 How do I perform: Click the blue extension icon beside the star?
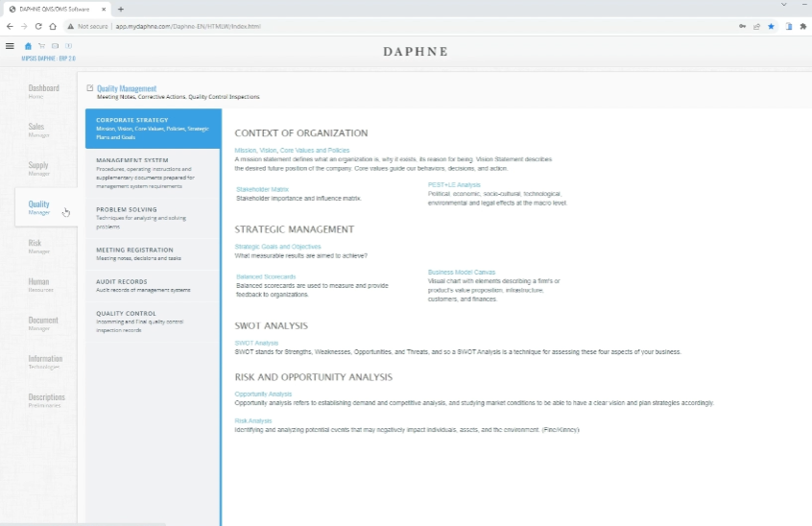[x=789, y=27]
